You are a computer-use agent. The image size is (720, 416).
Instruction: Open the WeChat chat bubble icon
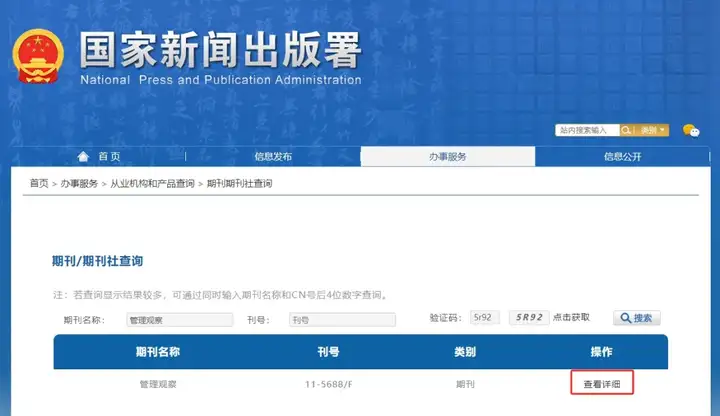(x=691, y=131)
